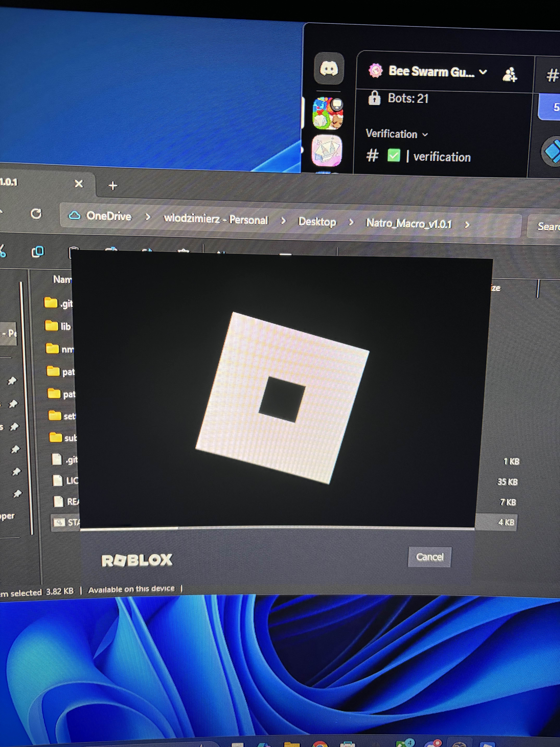
Task: Click the Roblox loading progress bar
Action: [277, 528]
